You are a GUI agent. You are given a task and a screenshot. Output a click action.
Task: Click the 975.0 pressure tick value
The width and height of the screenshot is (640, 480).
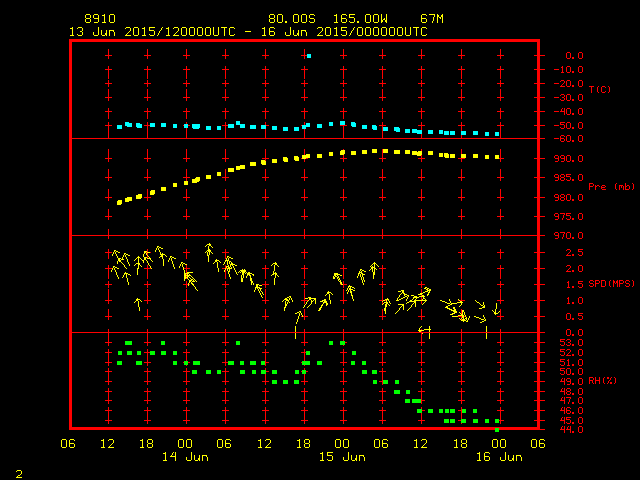569,217
